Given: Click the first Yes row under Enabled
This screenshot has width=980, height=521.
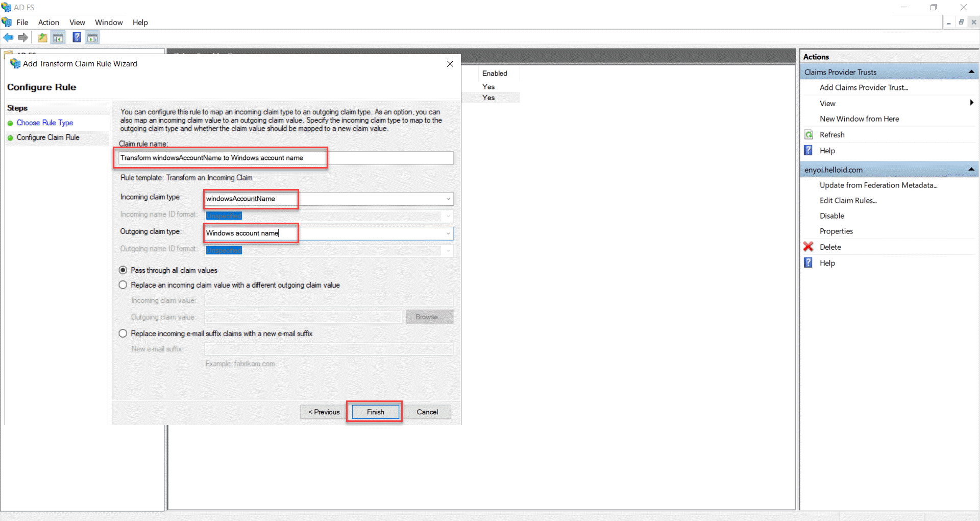Looking at the screenshot, I should (488, 86).
